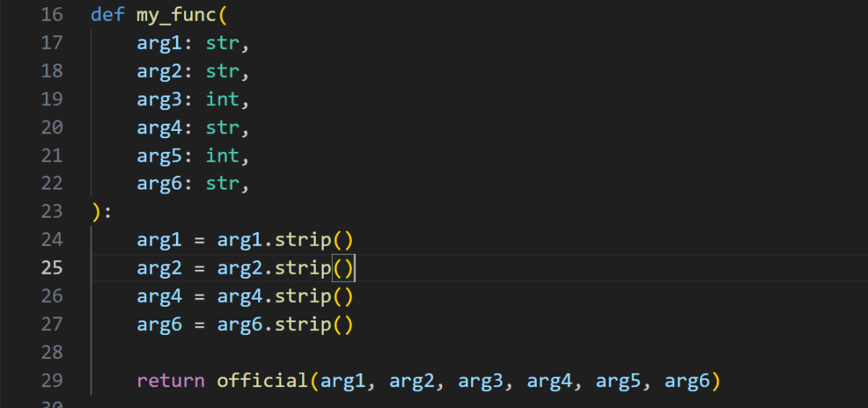
Task: Click arg1.strip call on line 24
Action: coord(285,240)
